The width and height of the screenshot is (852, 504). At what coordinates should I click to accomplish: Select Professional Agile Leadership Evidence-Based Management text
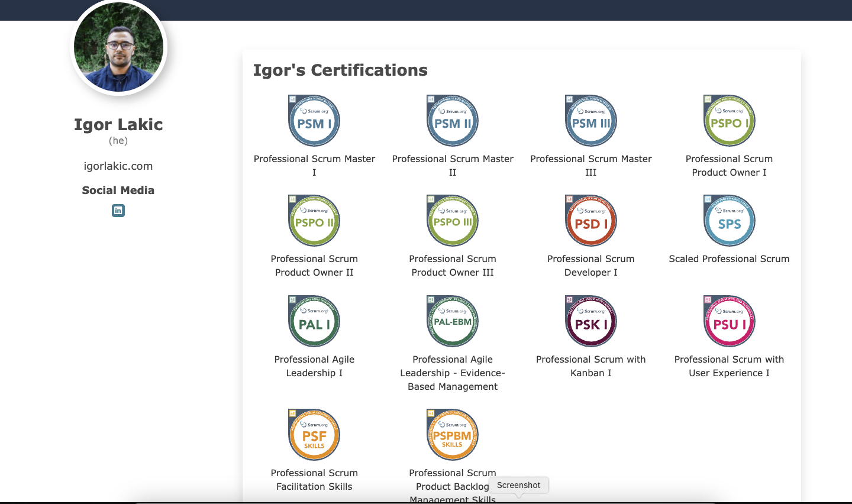coord(453,373)
